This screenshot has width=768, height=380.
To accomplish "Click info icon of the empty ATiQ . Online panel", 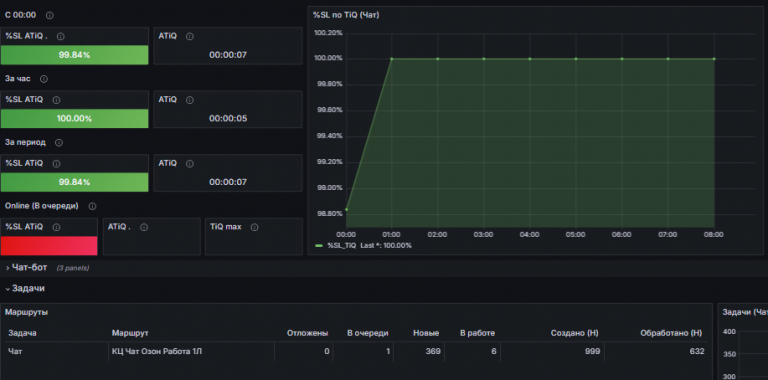I will (144, 227).
